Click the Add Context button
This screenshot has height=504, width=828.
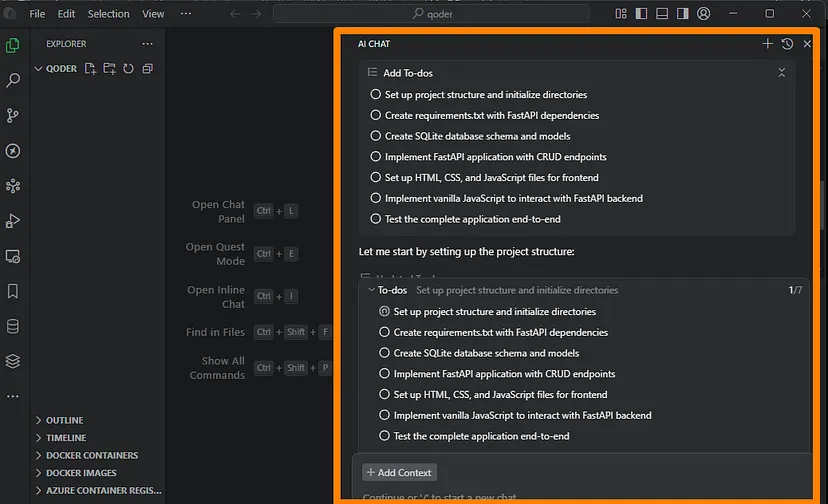click(x=399, y=472)
